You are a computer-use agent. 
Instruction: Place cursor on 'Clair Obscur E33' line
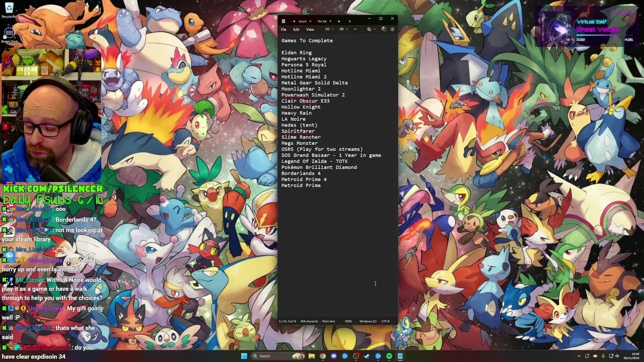tap(305, 101)
